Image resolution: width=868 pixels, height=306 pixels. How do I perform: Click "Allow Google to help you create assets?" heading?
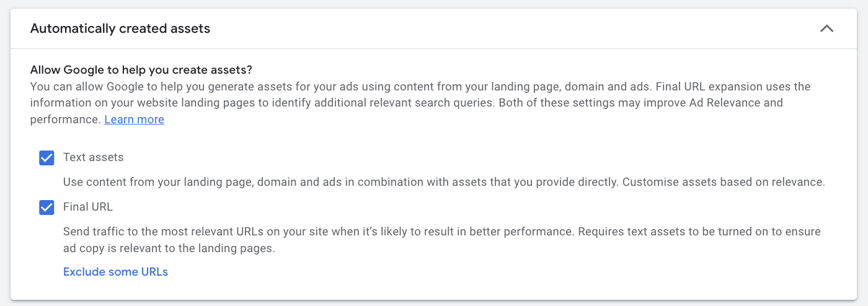click(x=141, y=69)
